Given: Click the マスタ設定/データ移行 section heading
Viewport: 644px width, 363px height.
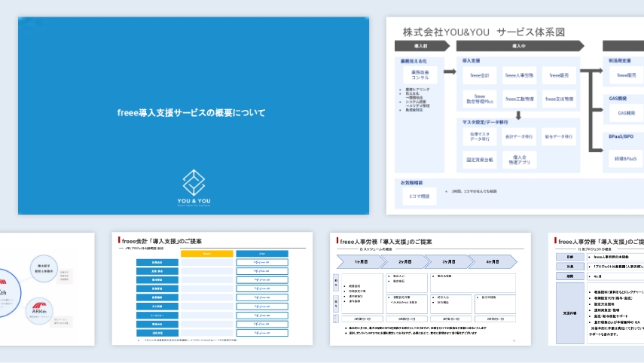Looking at the screenshot, I should 485,122.
